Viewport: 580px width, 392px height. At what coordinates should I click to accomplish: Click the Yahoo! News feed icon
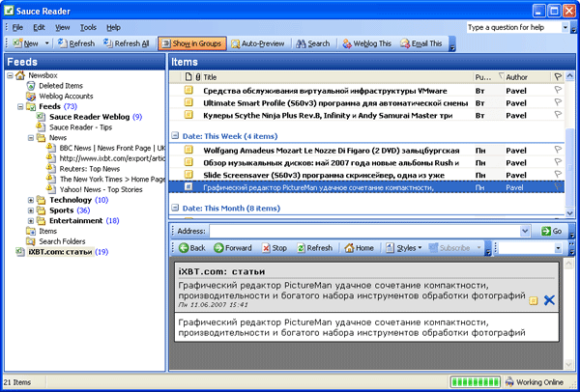51,189
